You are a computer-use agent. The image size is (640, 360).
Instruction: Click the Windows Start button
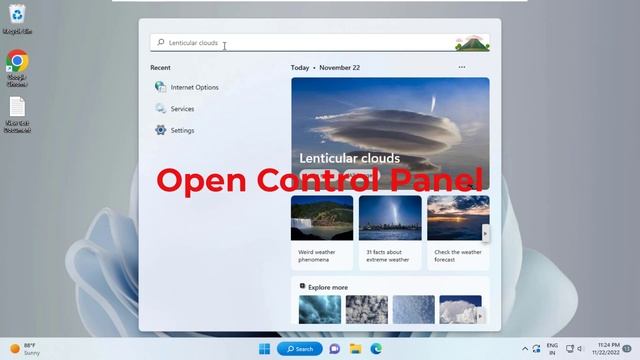264,349
